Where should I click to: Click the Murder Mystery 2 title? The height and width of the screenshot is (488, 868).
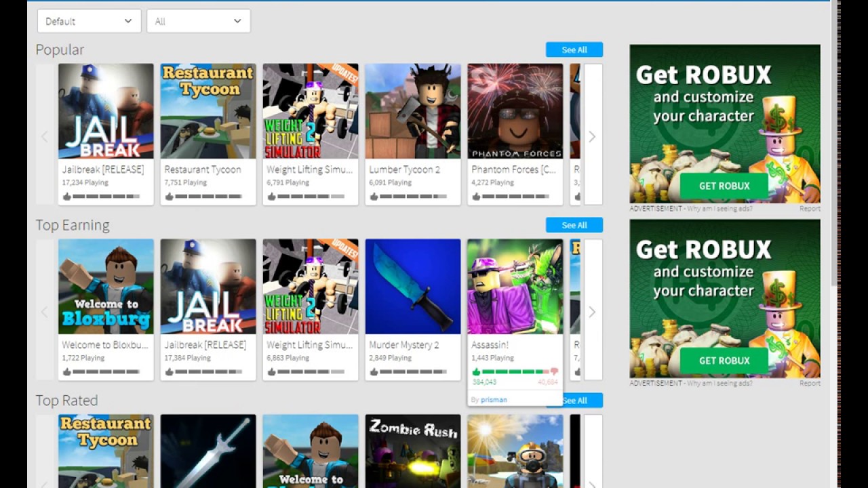click(404, 345)
